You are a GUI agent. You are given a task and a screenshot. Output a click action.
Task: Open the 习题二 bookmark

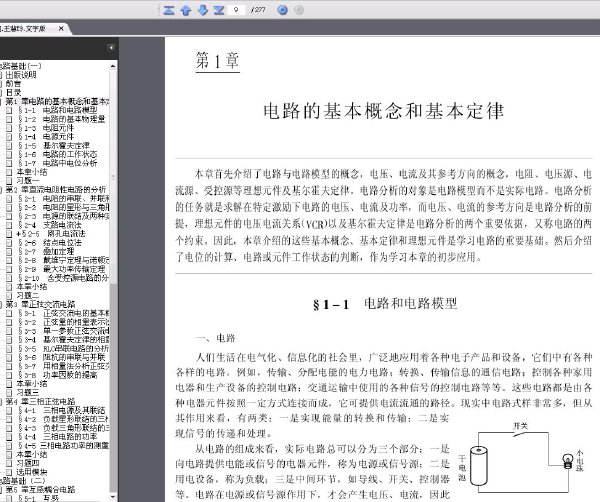[28, 295]
